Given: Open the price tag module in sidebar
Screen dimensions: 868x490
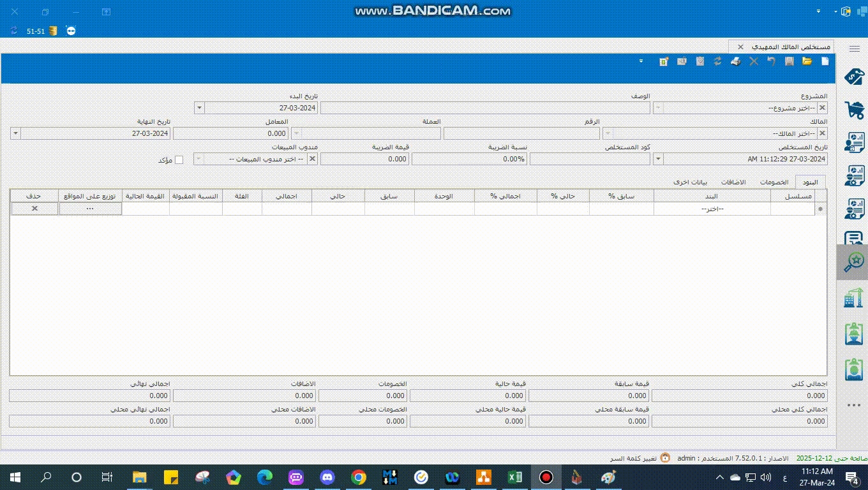Looking at the screenshot, I should (x=853, y=77).
